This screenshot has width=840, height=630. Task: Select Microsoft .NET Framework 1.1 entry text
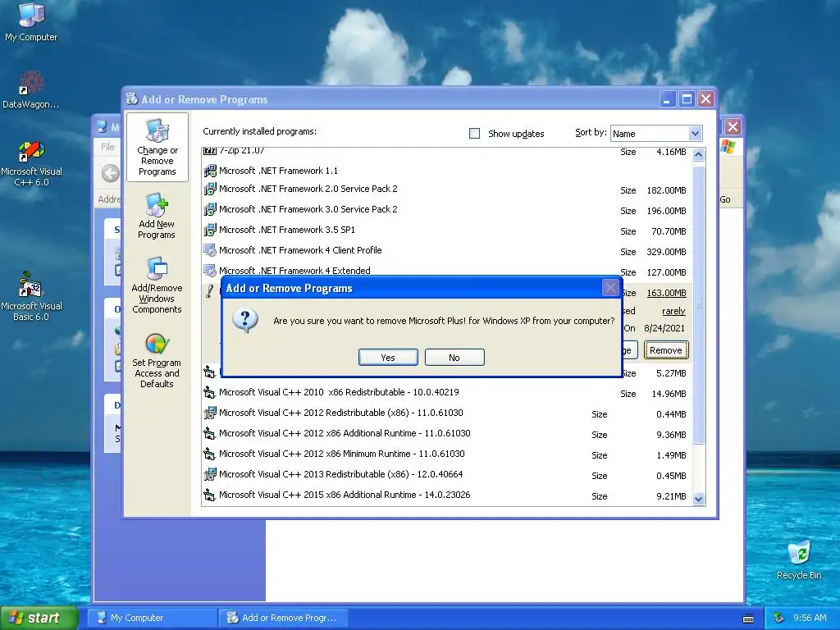279,171
